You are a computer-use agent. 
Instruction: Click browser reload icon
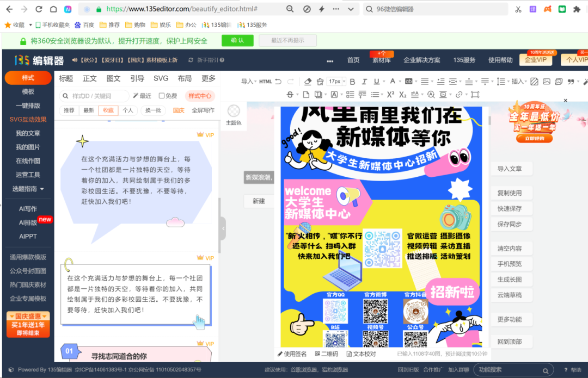pos(39,9)
